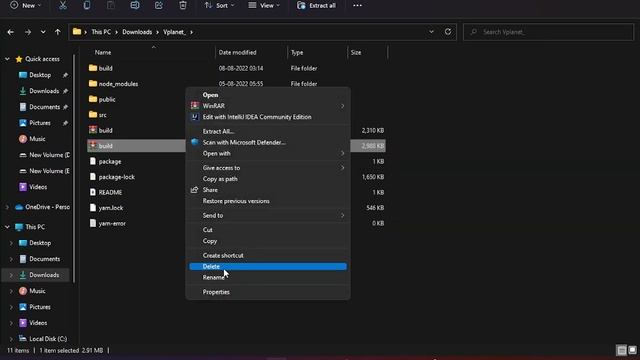The image size is (640, 360).
Task: Select the node_modules folder icon
Action: coord(93,83)
